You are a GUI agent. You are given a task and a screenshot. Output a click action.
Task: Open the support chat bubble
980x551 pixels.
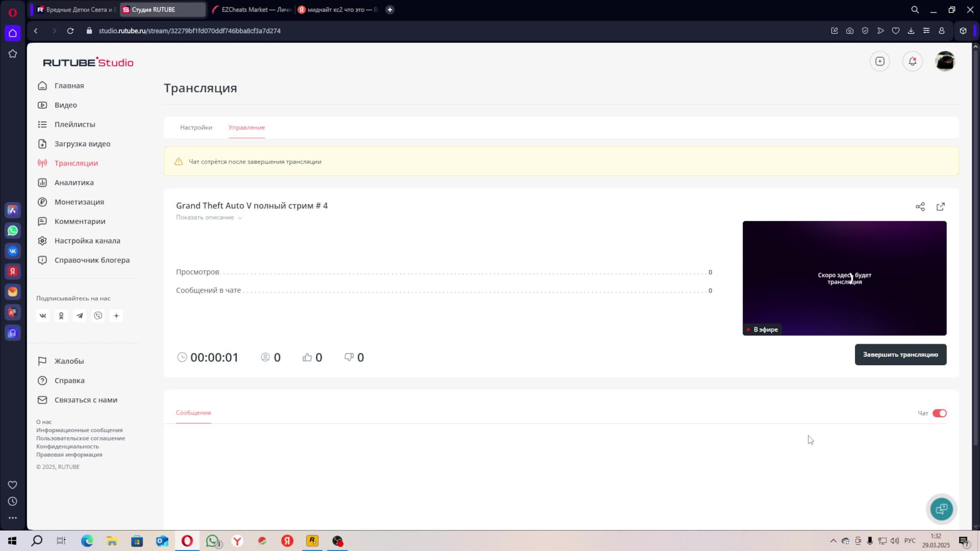coord(941,509)
